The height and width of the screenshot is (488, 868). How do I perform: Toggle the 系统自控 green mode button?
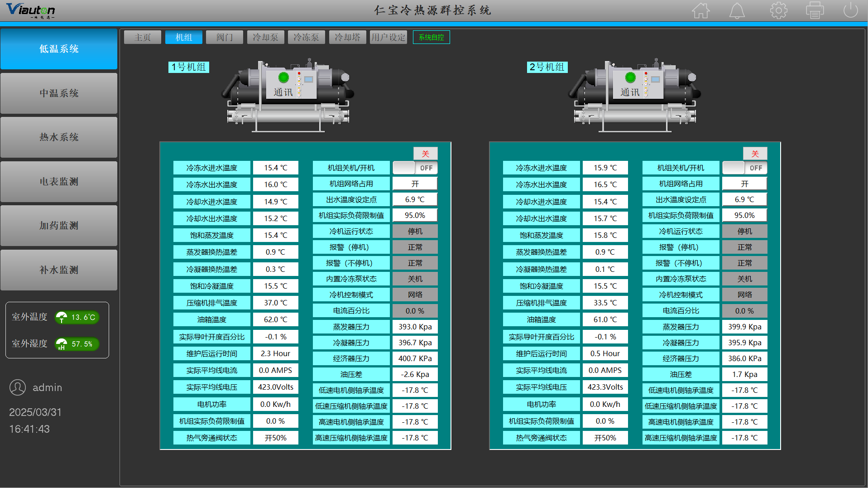[x=431, y=38]
